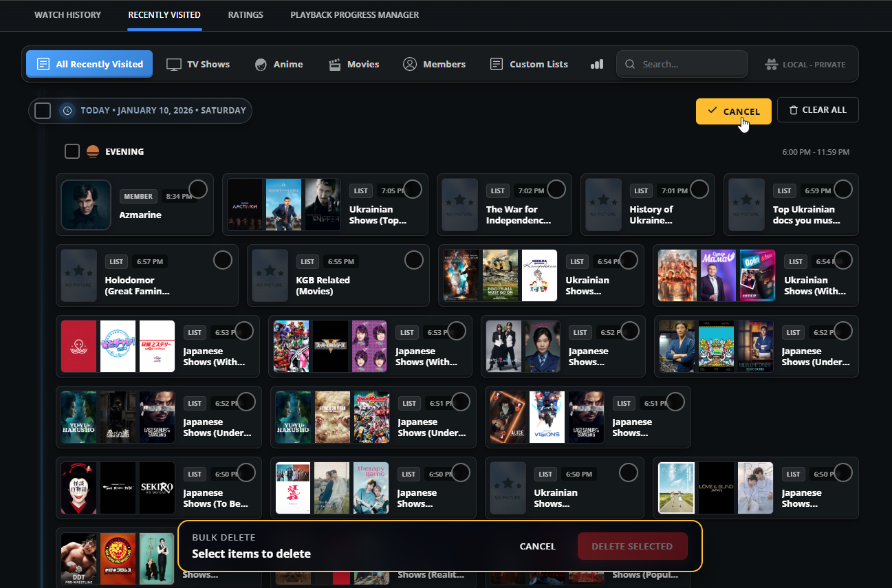This screenshot has height=588, width=892.
Task: Select the KGB Related (Movies) list circle
Action: 413,259
